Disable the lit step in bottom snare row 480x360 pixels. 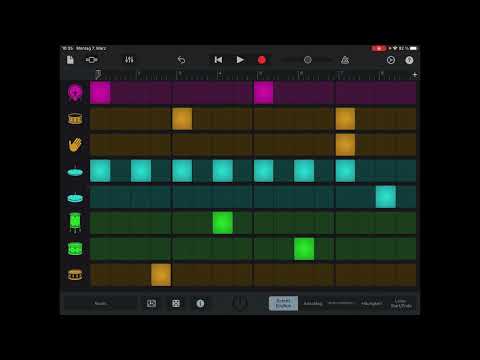coord(161,275)
